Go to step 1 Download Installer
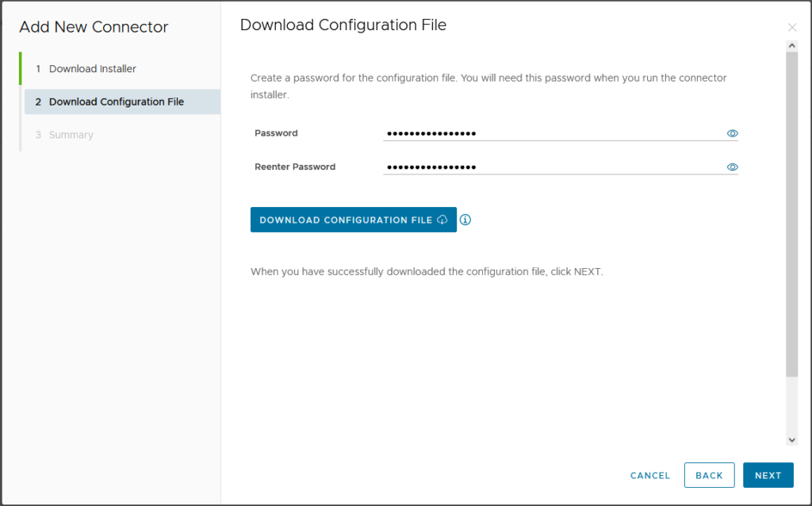Viewport: 812px width, 506px height. (92, 69)
